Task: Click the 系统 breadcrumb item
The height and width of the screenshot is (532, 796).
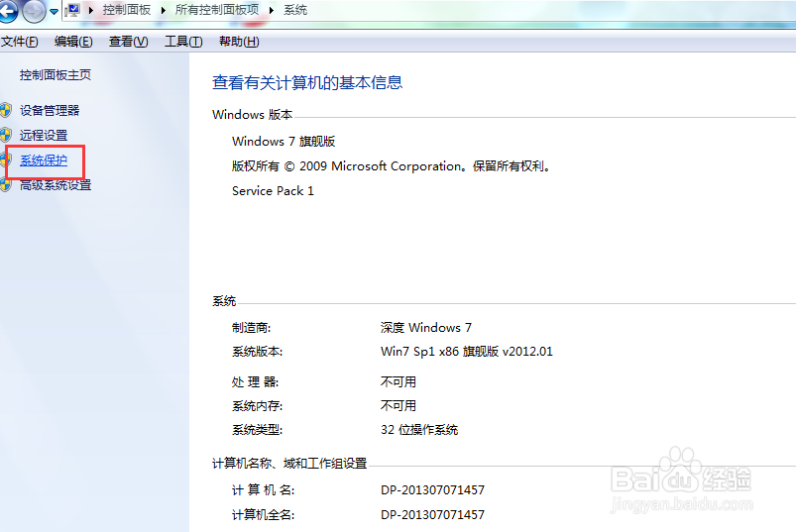Action: [295, 10]
